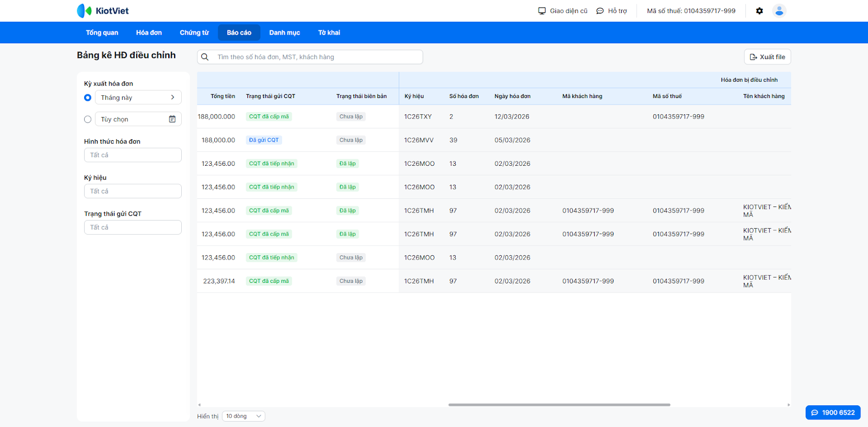Open settings via the gear icon

pos(759,11)
